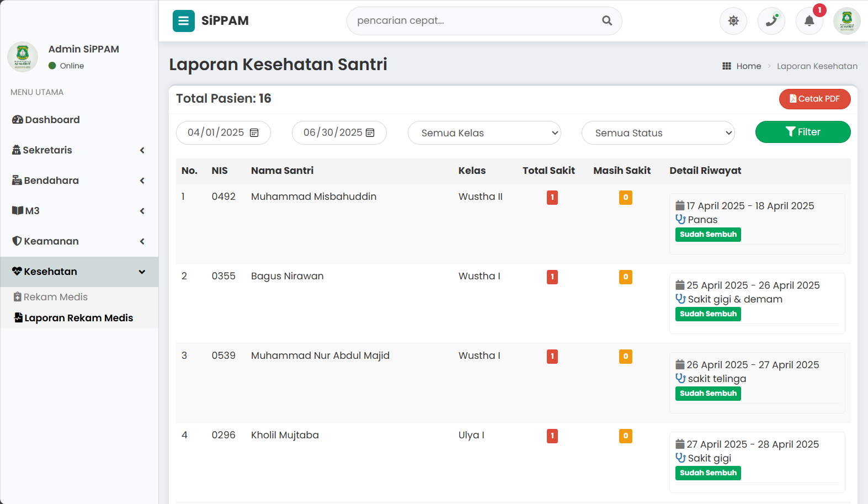
Task: Open end date calendar picker icon
Action: click(370, 133)
